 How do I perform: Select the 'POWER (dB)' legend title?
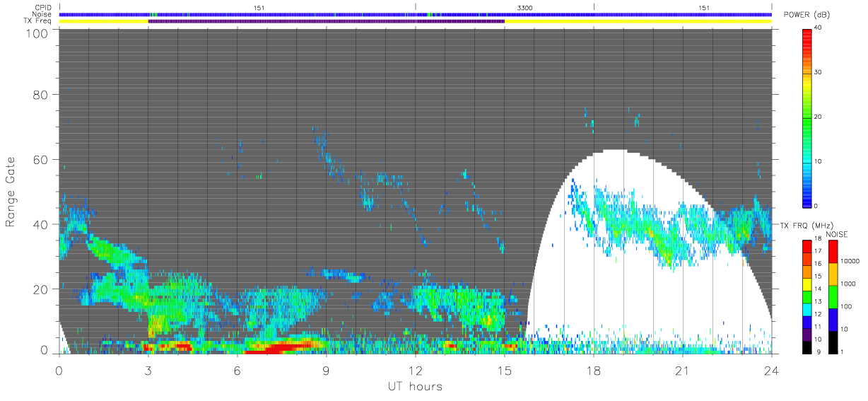coord(807,15)
